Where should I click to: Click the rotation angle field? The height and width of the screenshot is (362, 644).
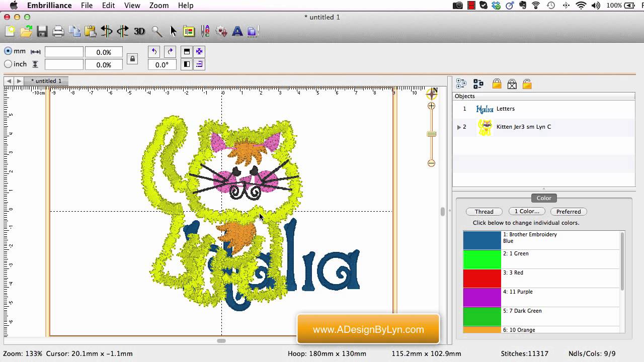(162, 65)
